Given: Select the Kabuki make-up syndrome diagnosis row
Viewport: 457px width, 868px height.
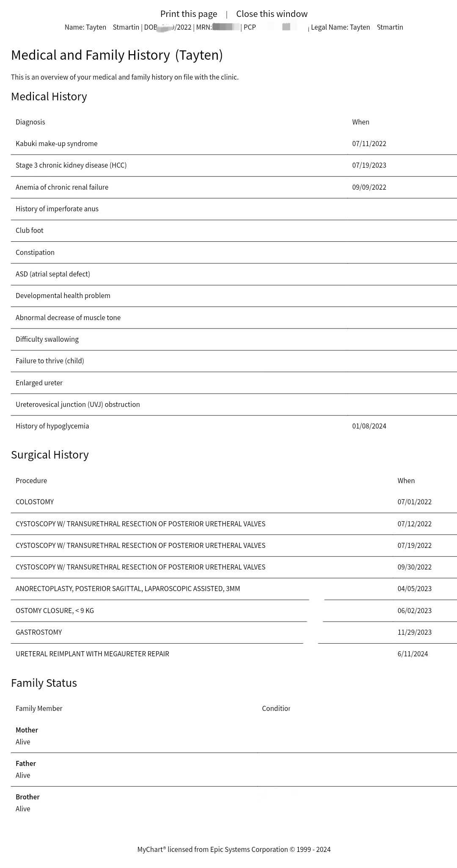Looking at the screenshot, I should point(57,144).
